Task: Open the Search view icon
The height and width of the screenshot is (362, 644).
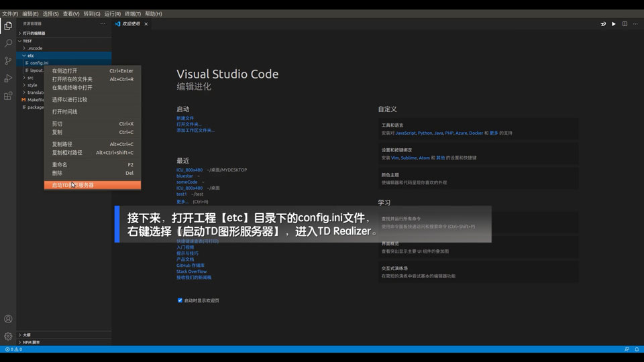Action: [x=8, y=44]
